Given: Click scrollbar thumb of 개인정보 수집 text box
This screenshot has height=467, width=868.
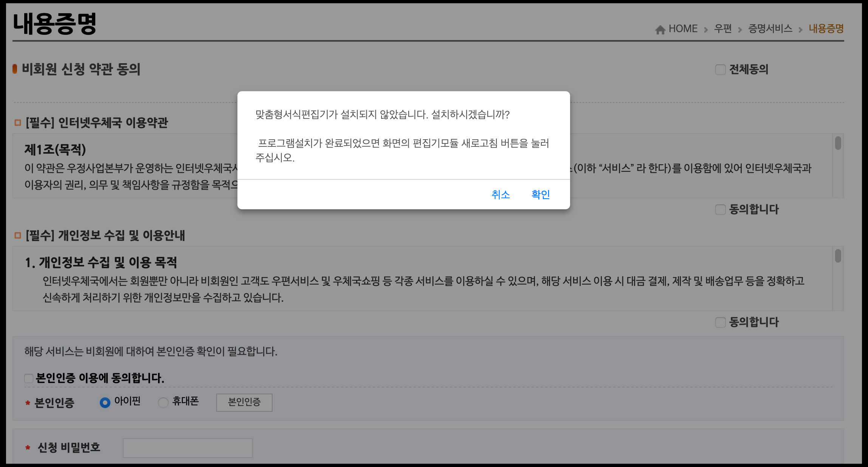Looking at the screenshot, I should (x=838, y=256).
